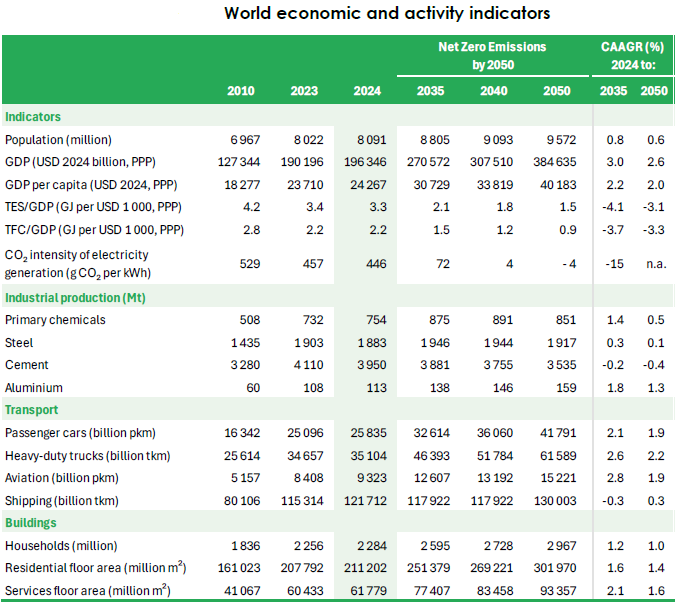Click the 'Steel' row label
Image resolution: width=679 pixels, height=607 pixels.
point(20,343)
